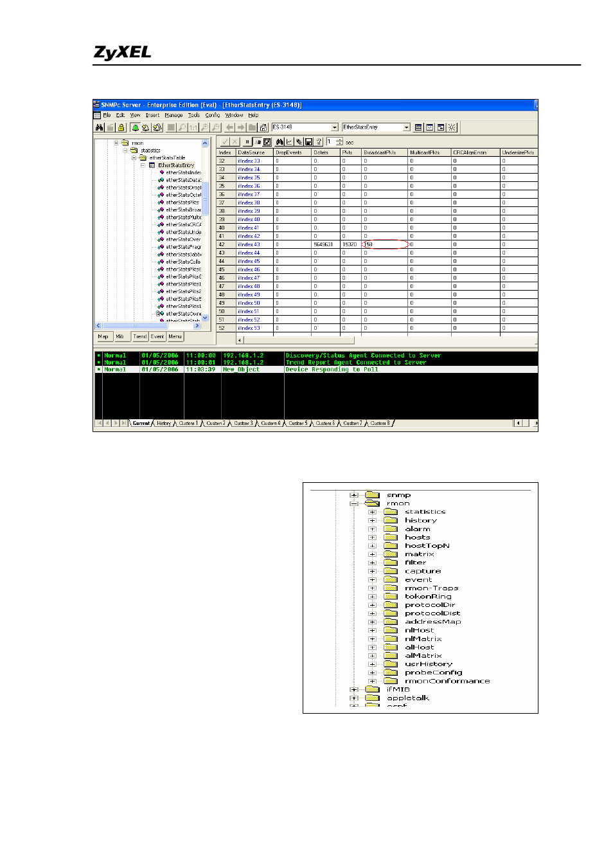The image size is (613, 868).
Task: Switch to the History log tab
Action: tap(164, 423)
